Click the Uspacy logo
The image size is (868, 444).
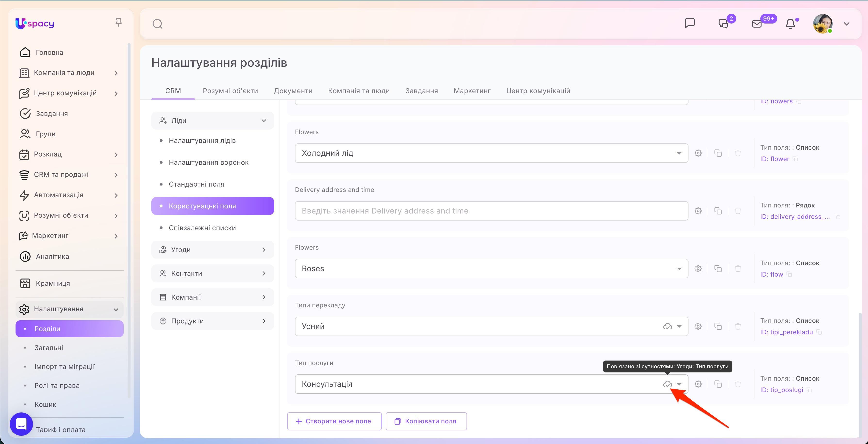click(x=35, y=23)
